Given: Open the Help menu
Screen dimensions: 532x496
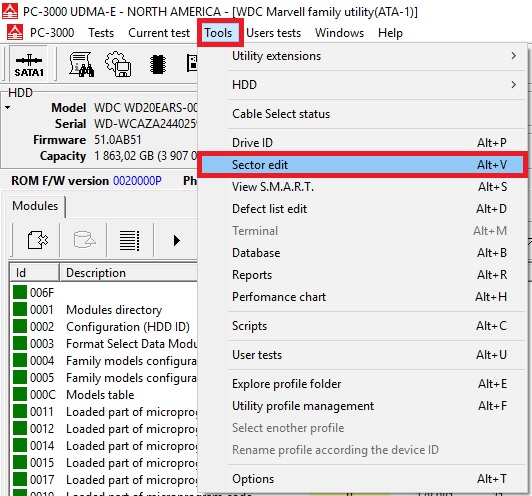Looking at the screenshot, I should [x=390, y=33].
